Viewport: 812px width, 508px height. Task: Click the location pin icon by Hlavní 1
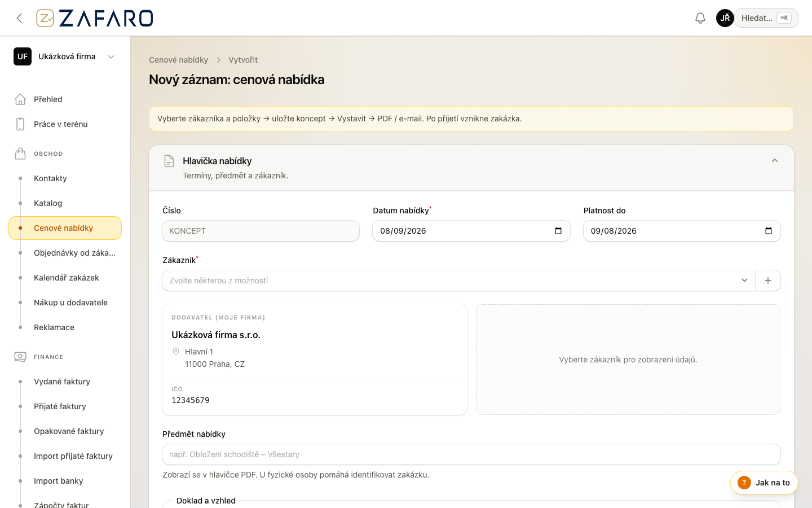[x=176, y=351]
